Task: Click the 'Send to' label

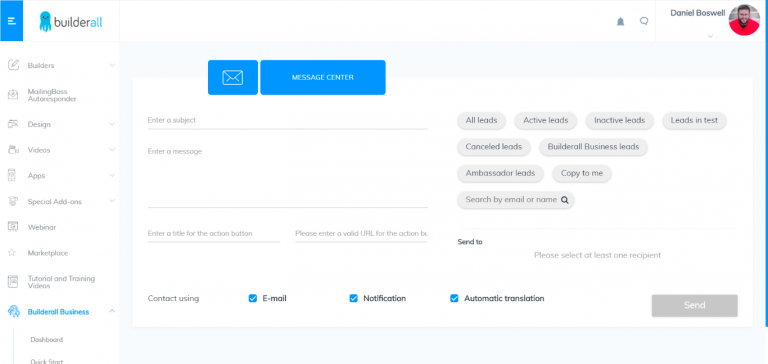Action: click(470, 242)
